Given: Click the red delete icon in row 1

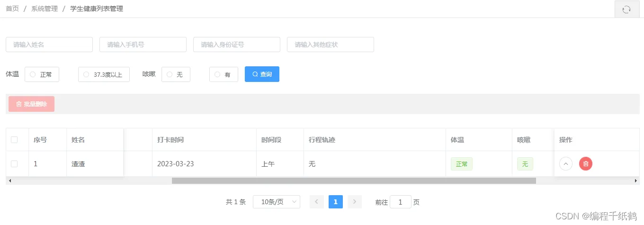Looking at the screenshot, I should pyautogui.click(x=586, y=164).
